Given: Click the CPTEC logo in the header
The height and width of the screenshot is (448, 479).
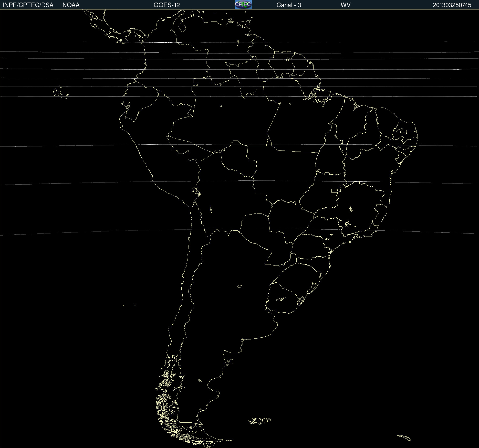Looking at the screenshot, I should coord(243,5).
